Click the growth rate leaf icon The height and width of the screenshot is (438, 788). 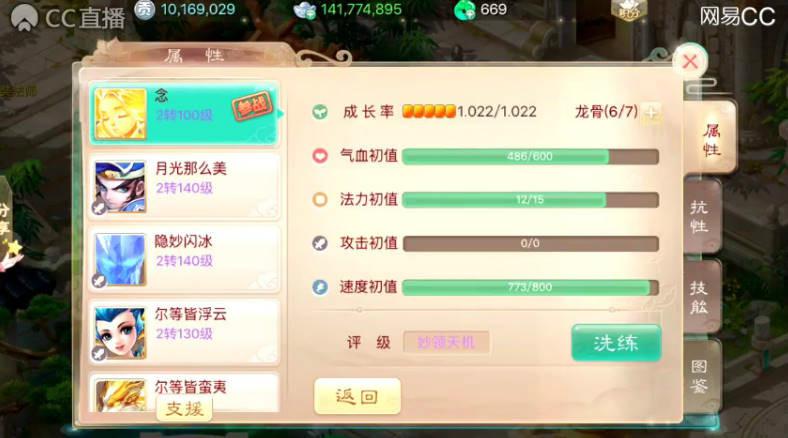click(320, 112)
